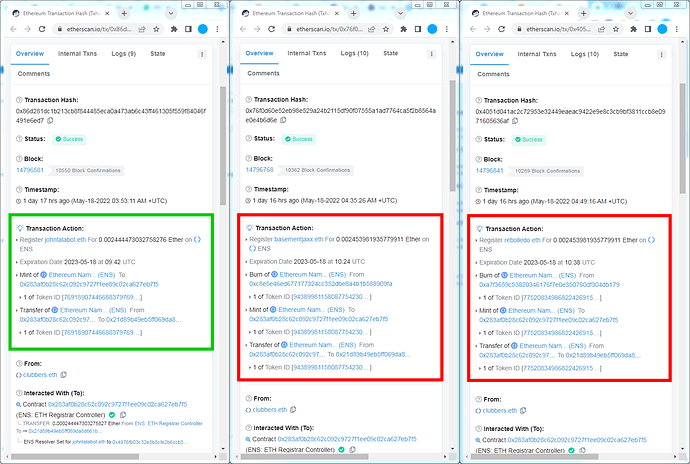Viewport: 690px width, 464px height.
Task: Open extensions puzzle icon in 0x405 window
Action: pyautogui.click(x=634, y=29)
